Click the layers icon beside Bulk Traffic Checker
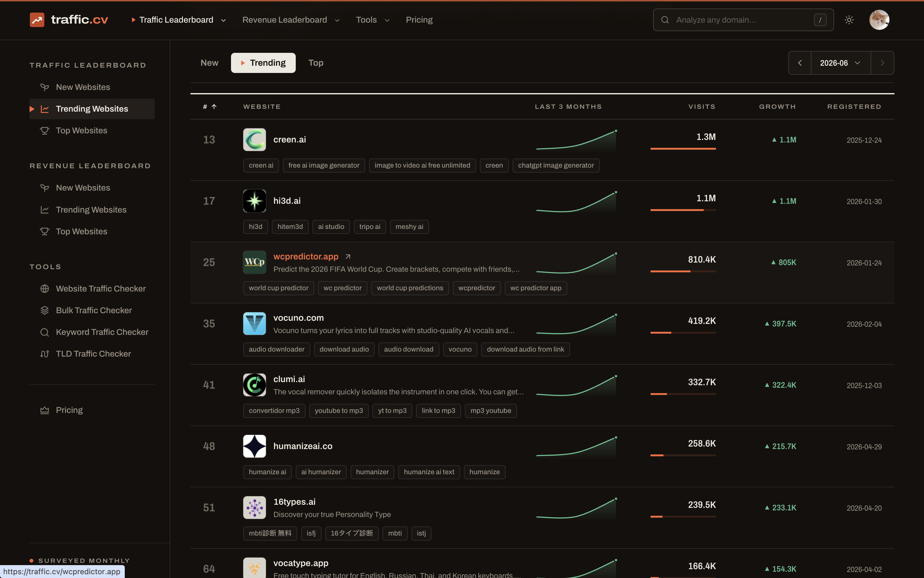 coord(45,310)
